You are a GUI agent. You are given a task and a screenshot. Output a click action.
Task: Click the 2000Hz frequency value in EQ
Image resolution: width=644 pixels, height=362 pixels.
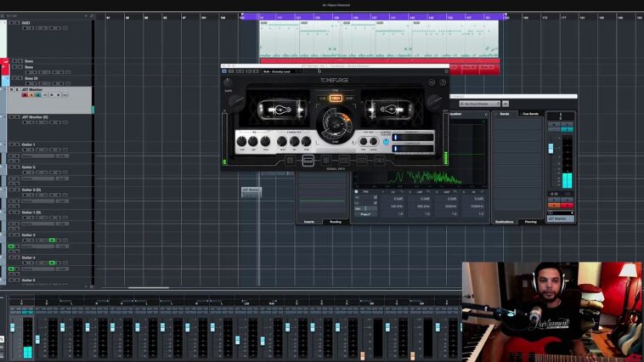coord(450,206)
